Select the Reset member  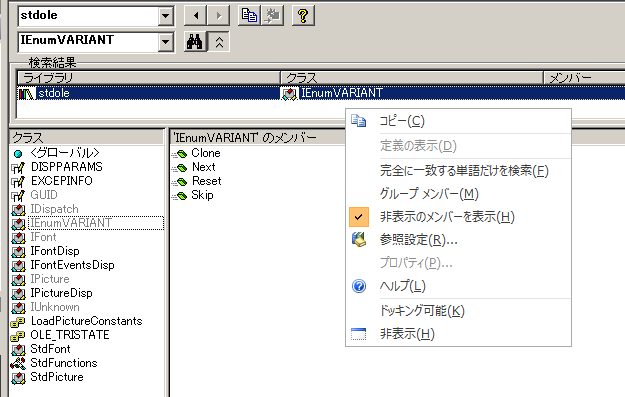tap(206, 181)
